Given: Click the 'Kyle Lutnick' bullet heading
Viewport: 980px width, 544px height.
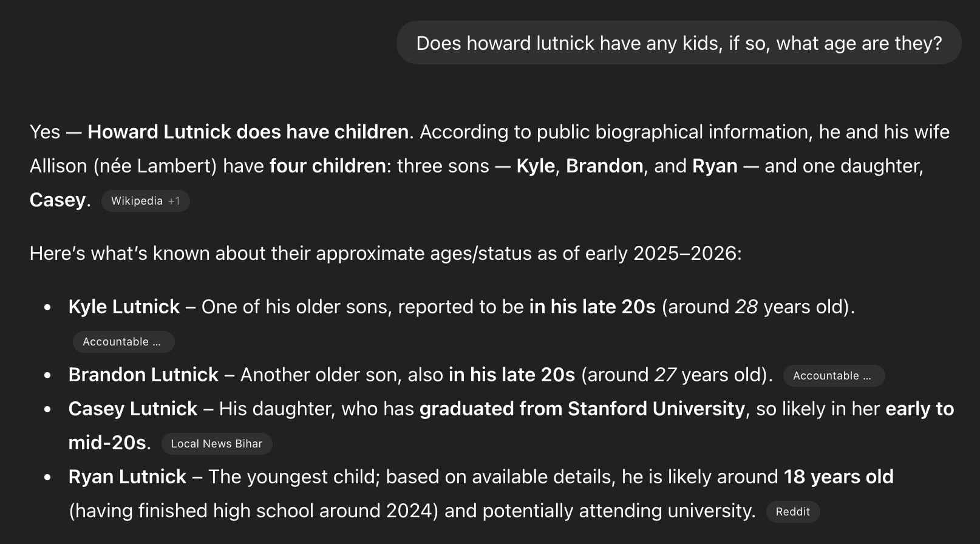Looking at the screenshot, I should click(x=124, y=307).
